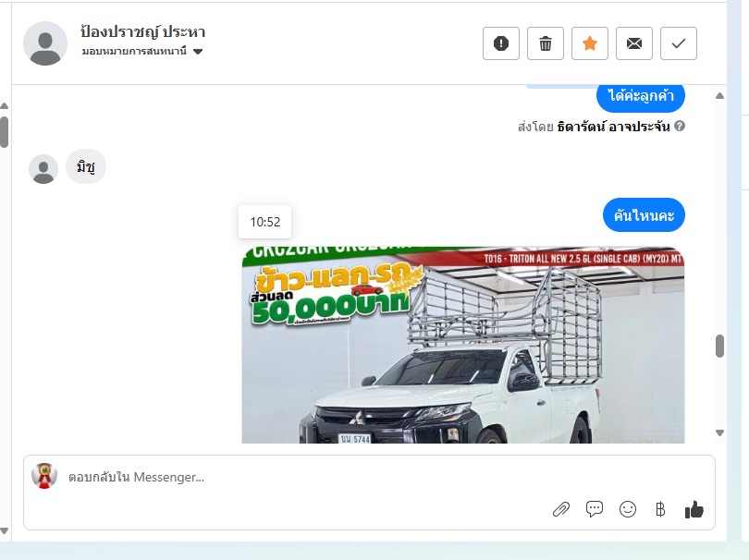Viewport: 749px width, 560px height.
Task: Click the มอบหมายการสนทนานี้ assignment label
Action: click(134, 51)
